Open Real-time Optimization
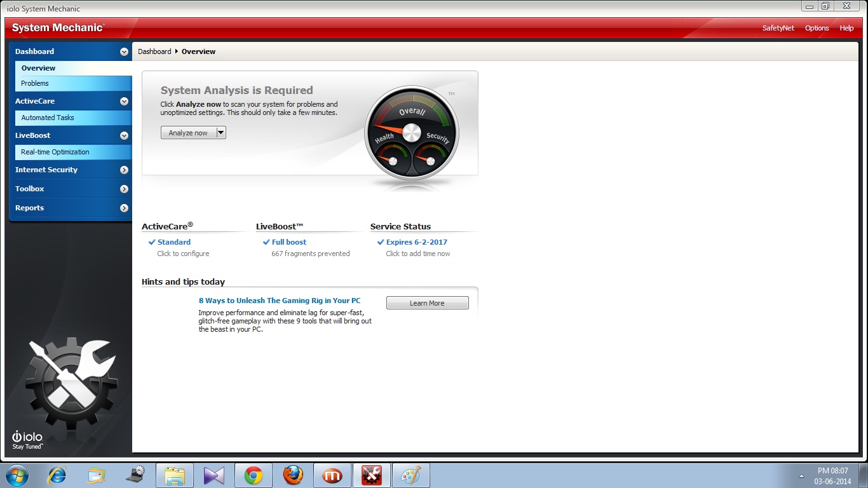Screen dimensions: 868x488 (74, 152)
